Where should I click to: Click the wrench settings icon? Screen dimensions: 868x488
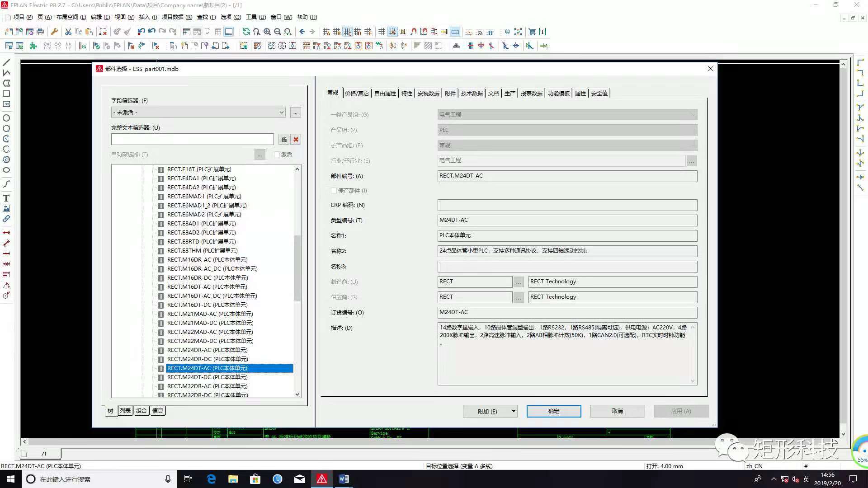(54, 32)
